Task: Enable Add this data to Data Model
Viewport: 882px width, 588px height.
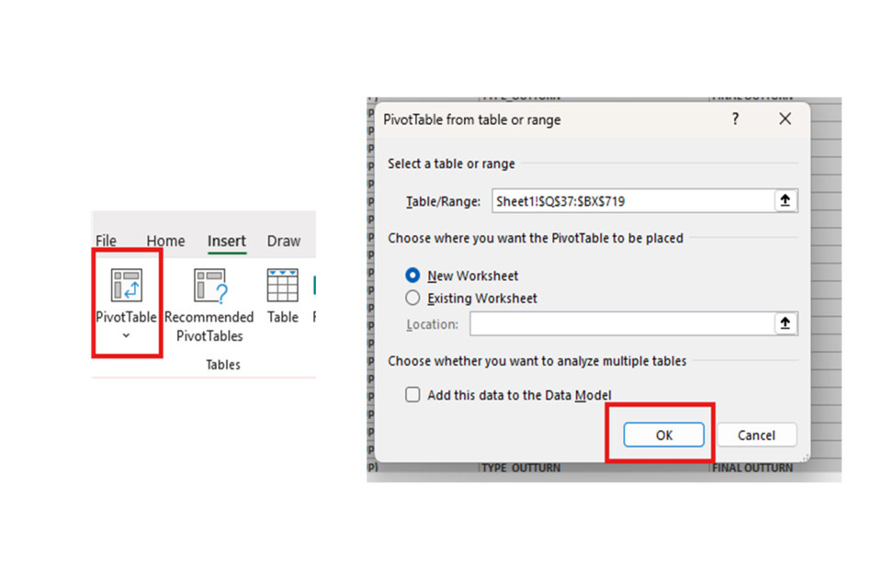Action: pos(413,395)
